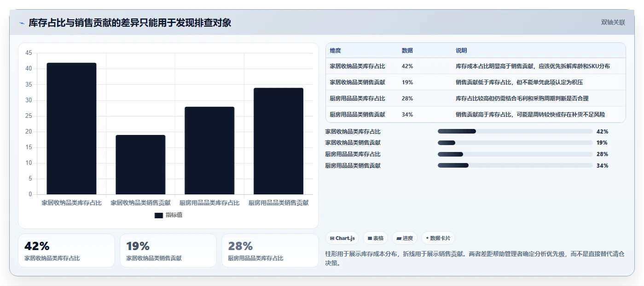Viewport: 644px width, 286px height.
Task: Open the 42% 家居收纳品类库存占比 data card
Action: 67,251
